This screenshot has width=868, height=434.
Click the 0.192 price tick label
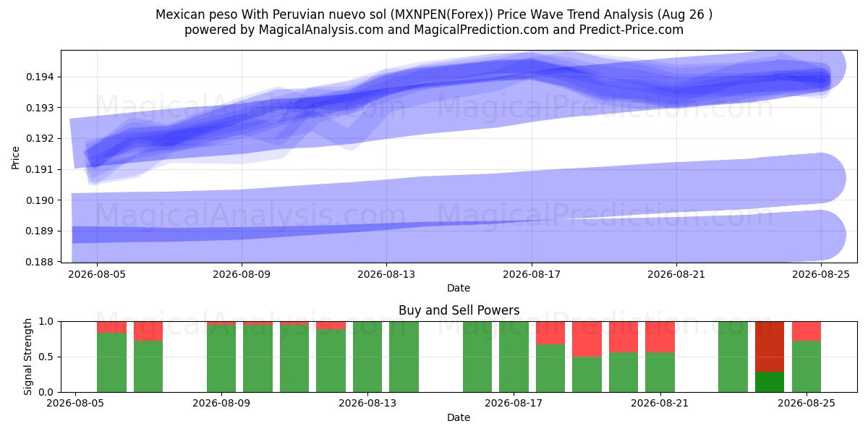tap(41, 138)
